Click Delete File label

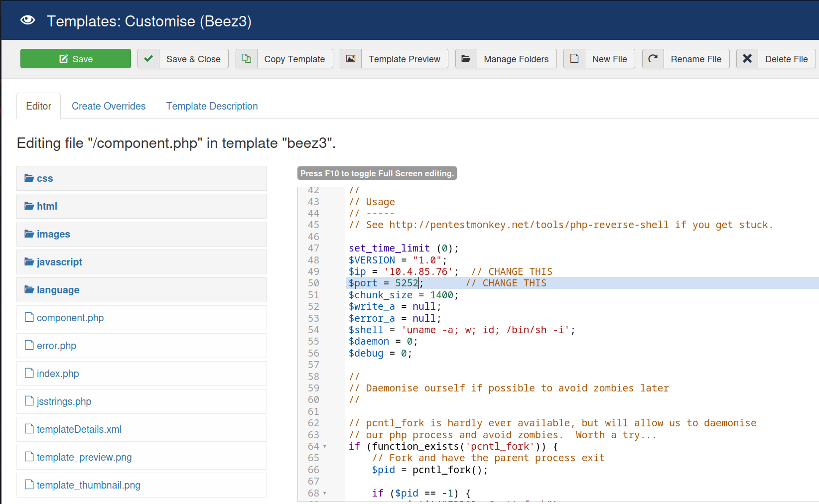click(786, 59)
